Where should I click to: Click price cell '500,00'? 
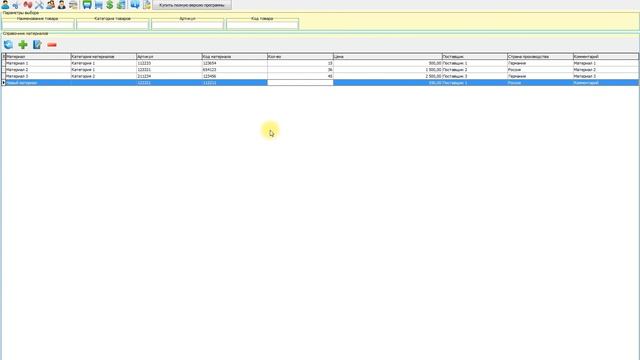point(388,63)
